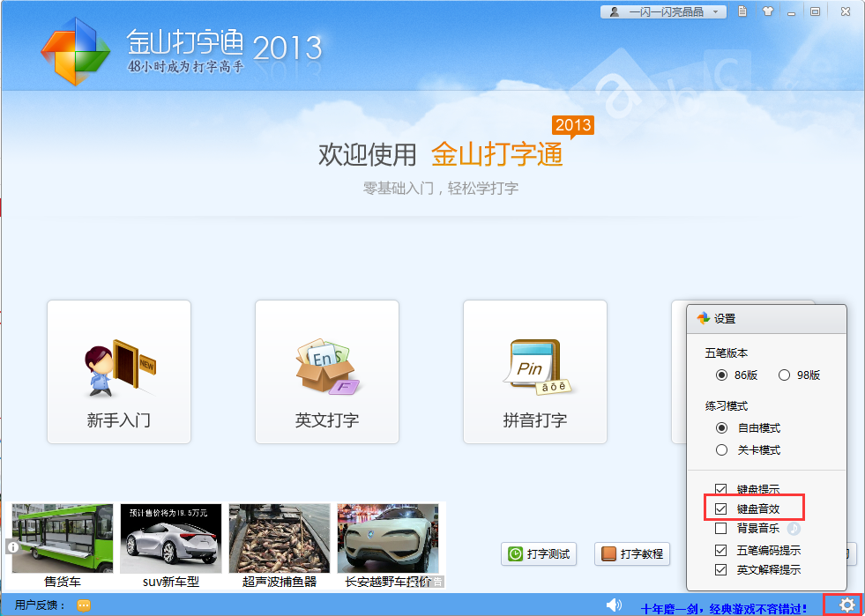Toggle the 五笔编码提示 checkbox
This screenshot has width=865, height=616.
coord(721,550)
